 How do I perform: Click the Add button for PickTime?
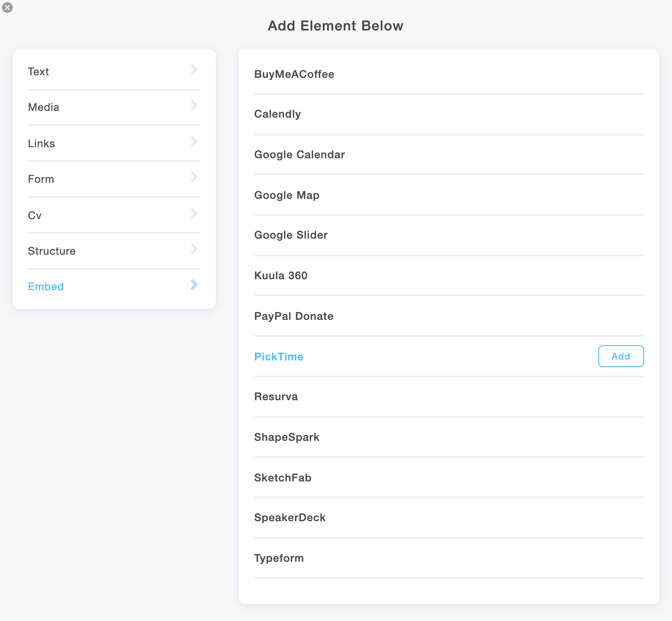click(x=621, y=356)
